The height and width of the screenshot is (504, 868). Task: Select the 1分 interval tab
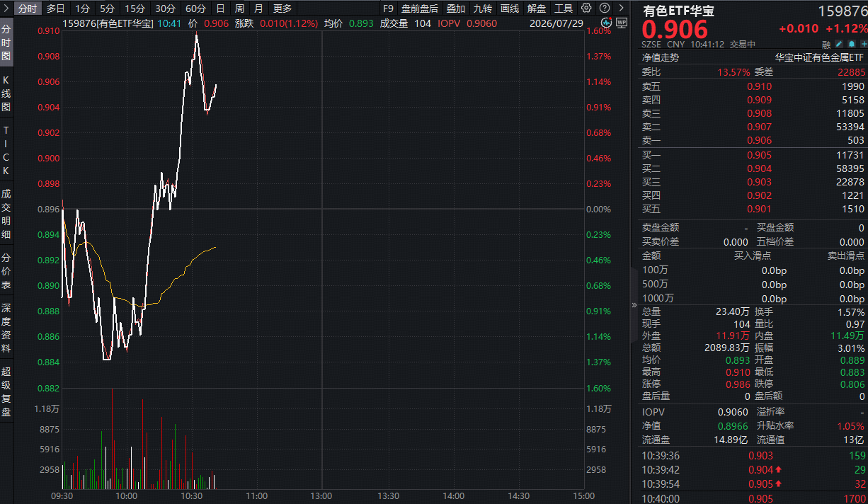pyautogui.click(x=82, y=8)
